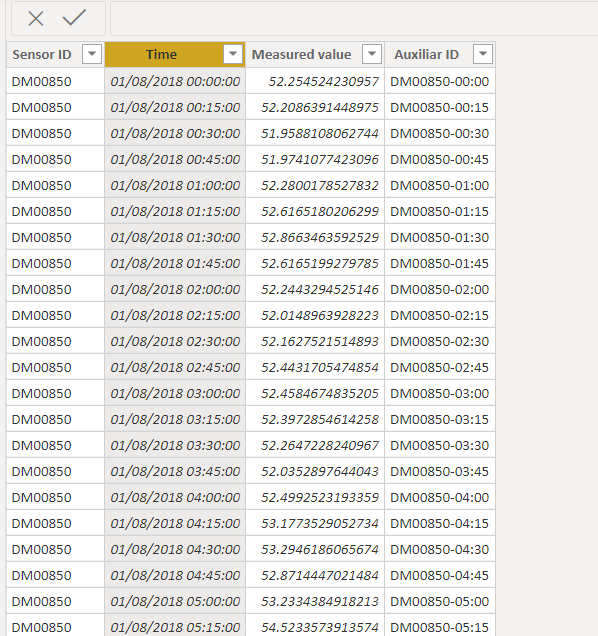Open the Auxiliar ID filter dropdown
The image size is (598, 636).
coord(483,54)
